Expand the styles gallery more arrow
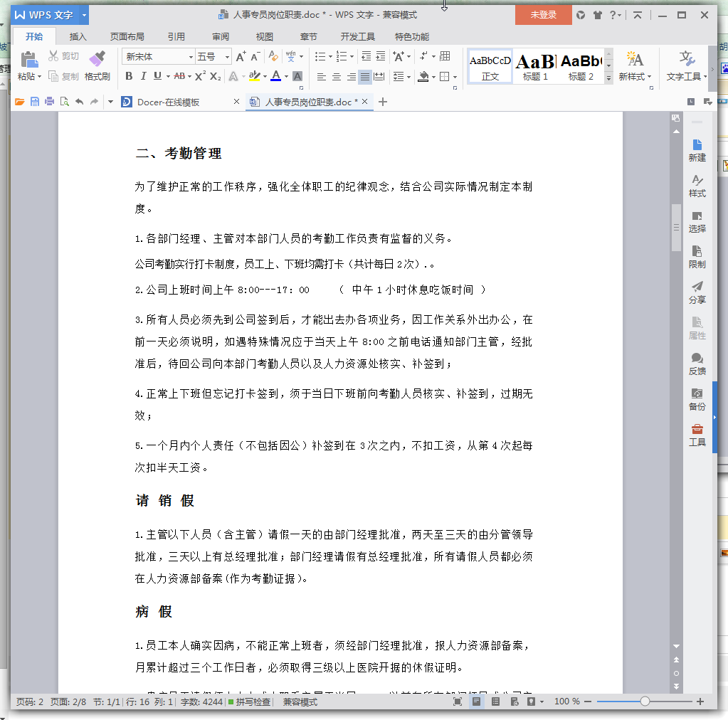728x720 pixels. (608, 78)
